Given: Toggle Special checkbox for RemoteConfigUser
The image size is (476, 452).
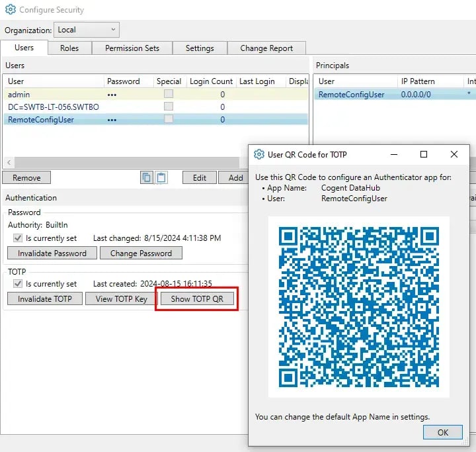Looking at the screenshot, I should (x=169, y=119).
